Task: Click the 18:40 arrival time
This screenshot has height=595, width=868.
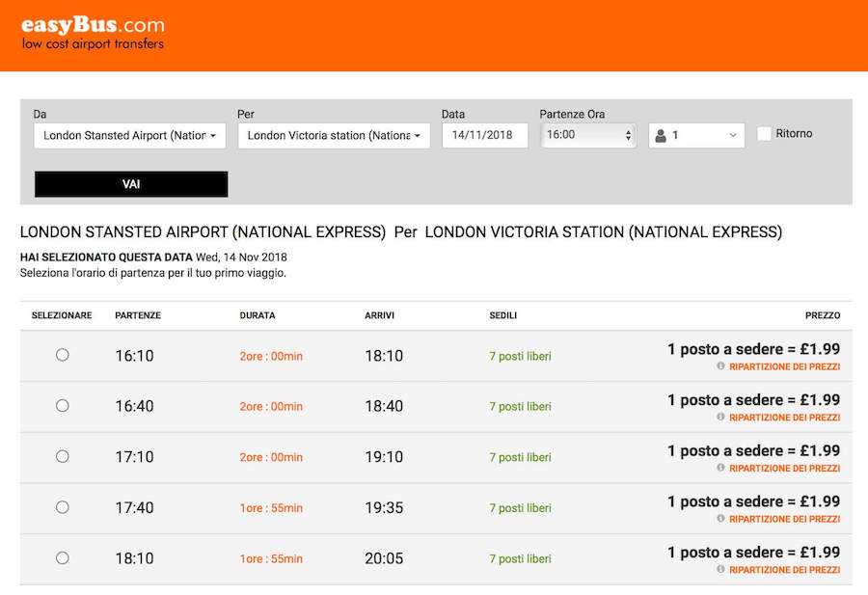Action: [x=384, y=406]
